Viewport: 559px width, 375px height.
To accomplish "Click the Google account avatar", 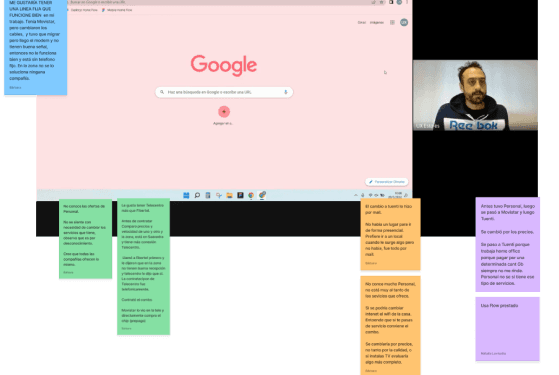I will click(404, 22).
